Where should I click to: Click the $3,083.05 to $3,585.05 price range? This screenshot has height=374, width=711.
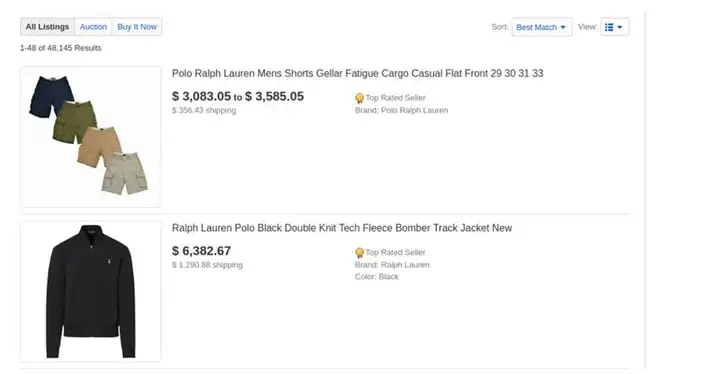pos(238,96)
